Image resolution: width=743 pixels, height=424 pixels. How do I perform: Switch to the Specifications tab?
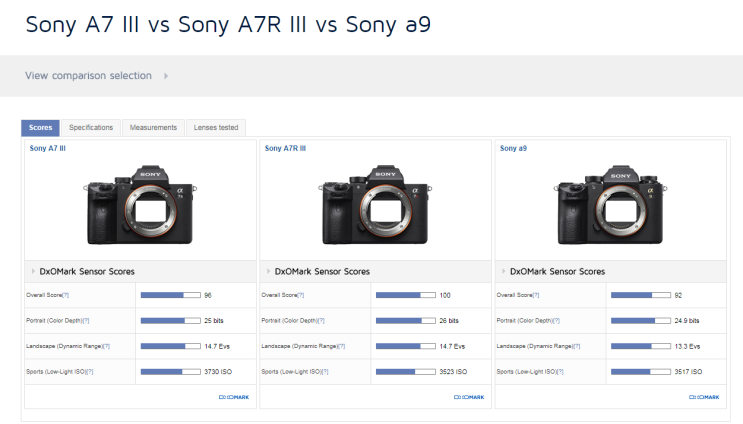91,128
